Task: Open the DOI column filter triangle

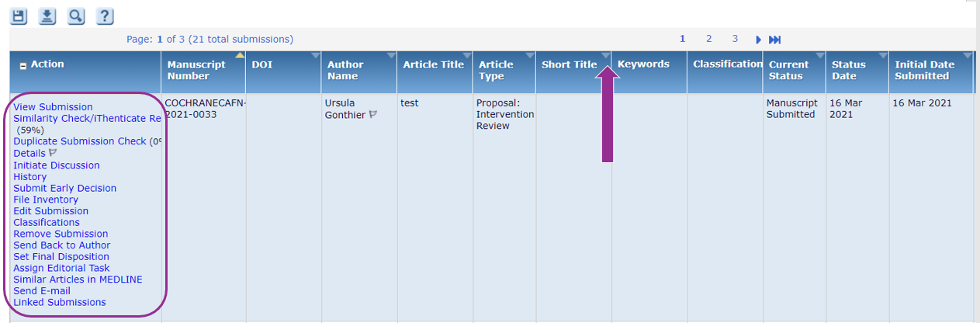Action: pos(315,56)
